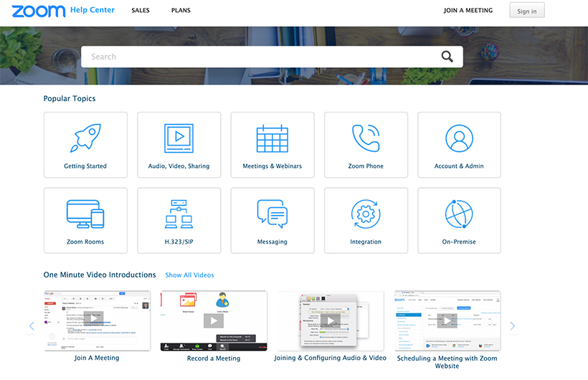This screenshot has width=588, height=380.
Task: Click the Popular Topics heading
Action: click(70, 98)
